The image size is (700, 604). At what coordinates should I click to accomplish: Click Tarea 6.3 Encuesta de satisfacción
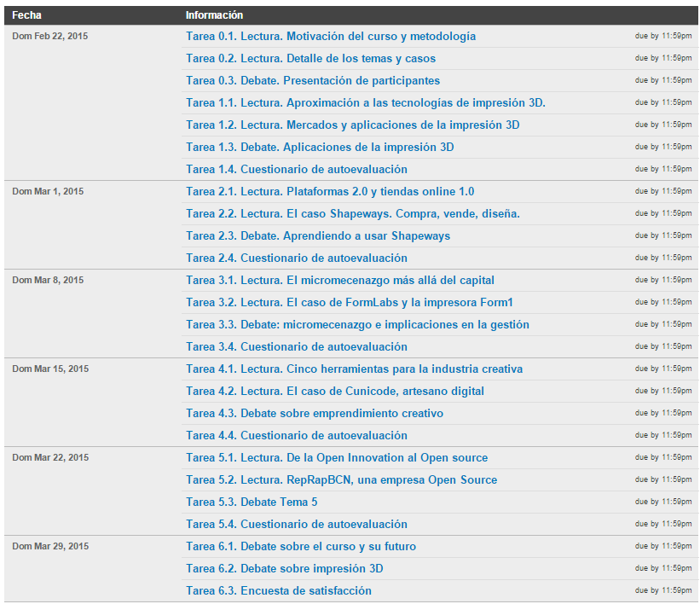279,591
